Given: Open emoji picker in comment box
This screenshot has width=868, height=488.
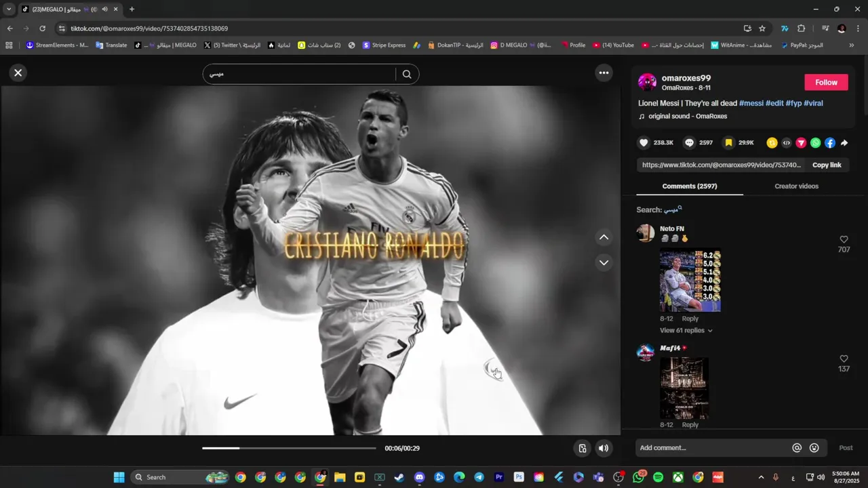Looking at the screenshot, I should pos(814,448).
